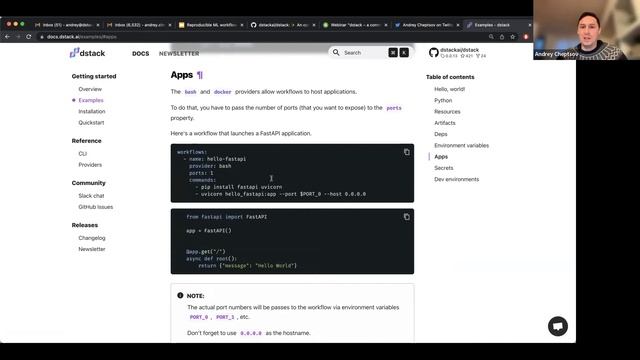This screenshot has width=640, height=360.
Task: Open the NEWSLETTER navigation item
Action: point(179,53)
